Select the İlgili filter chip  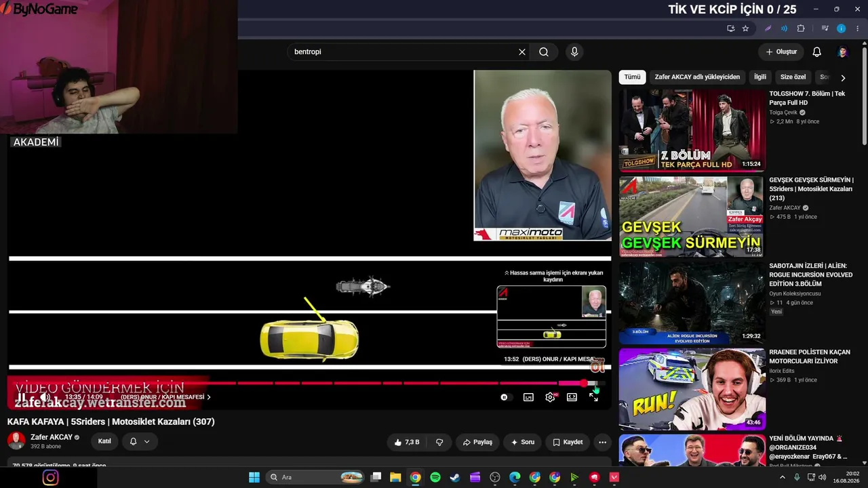pyautogui.click(x=760, y=77)
